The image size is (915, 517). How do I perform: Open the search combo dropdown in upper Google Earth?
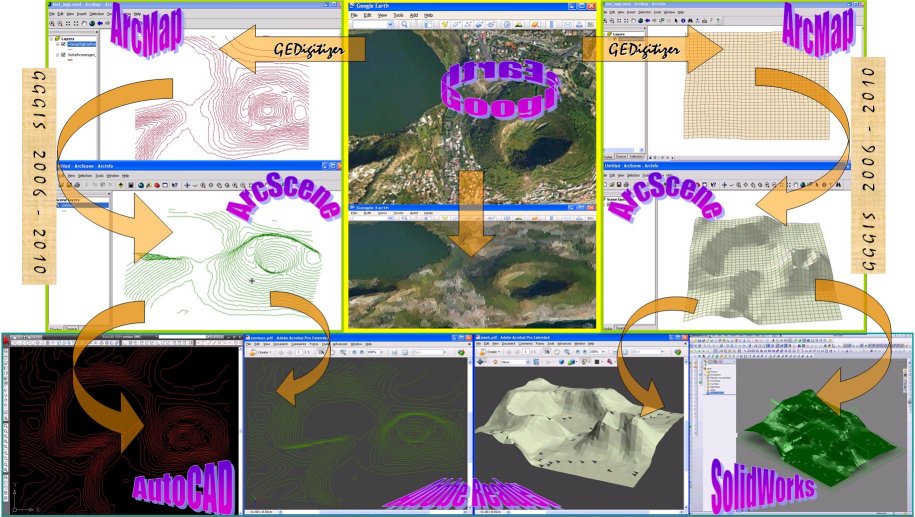point(390,25)
